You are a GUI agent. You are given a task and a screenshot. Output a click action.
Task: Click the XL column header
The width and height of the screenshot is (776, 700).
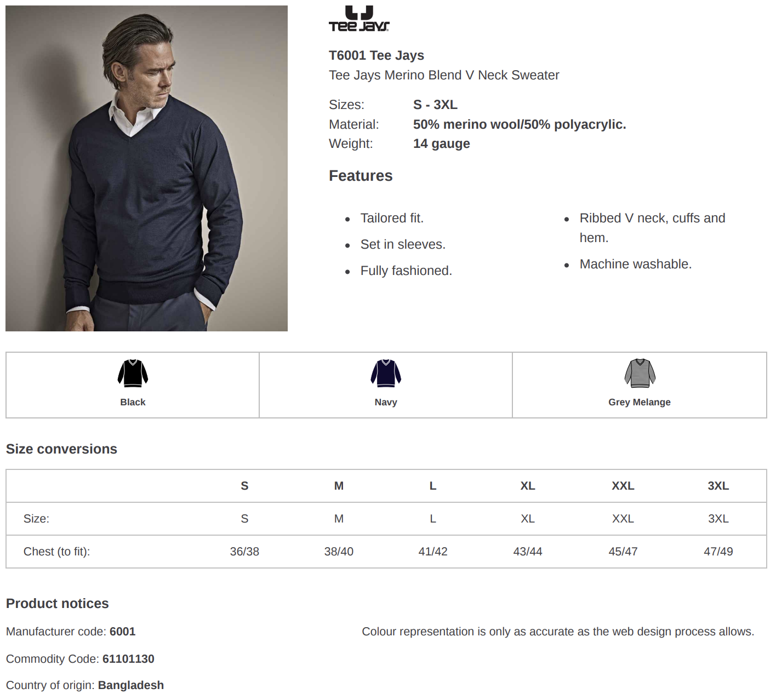pos(528,486)
